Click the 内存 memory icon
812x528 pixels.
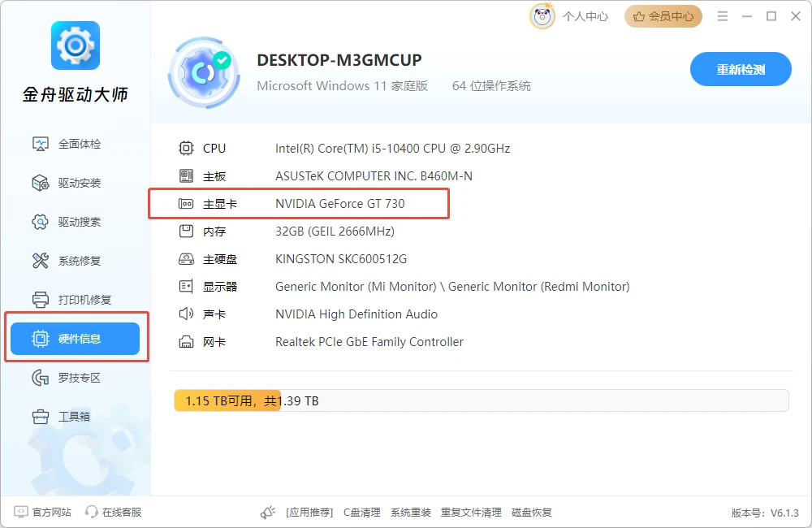pos(186,231)
